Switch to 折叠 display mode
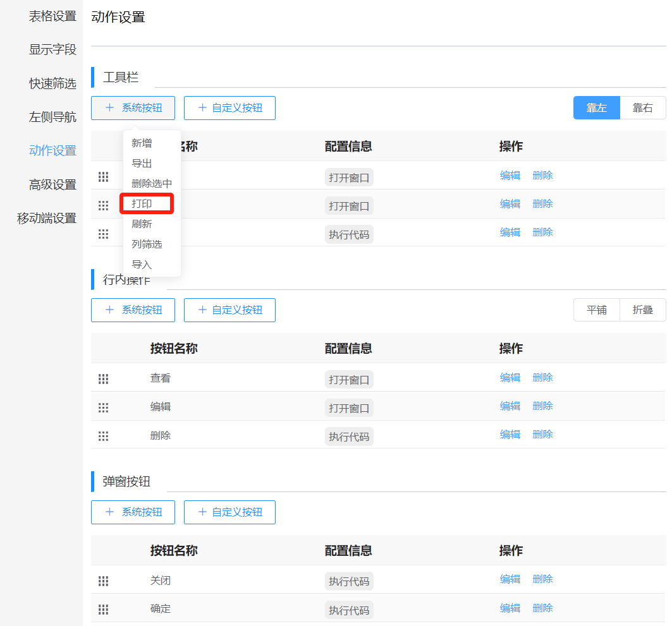Screen dimensions: 672x626 point(642,310)
